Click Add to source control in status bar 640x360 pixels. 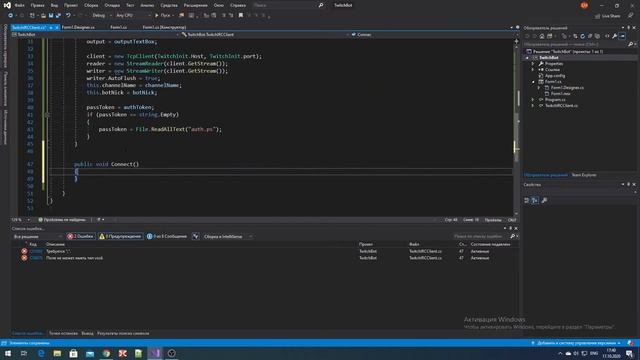click(x=576, y=343)
